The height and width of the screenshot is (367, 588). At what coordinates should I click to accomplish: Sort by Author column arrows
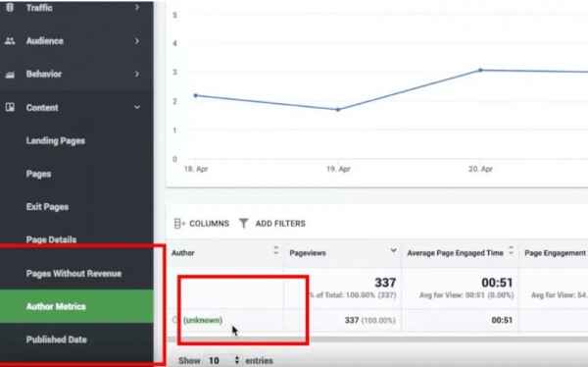[x=276, y=250]
